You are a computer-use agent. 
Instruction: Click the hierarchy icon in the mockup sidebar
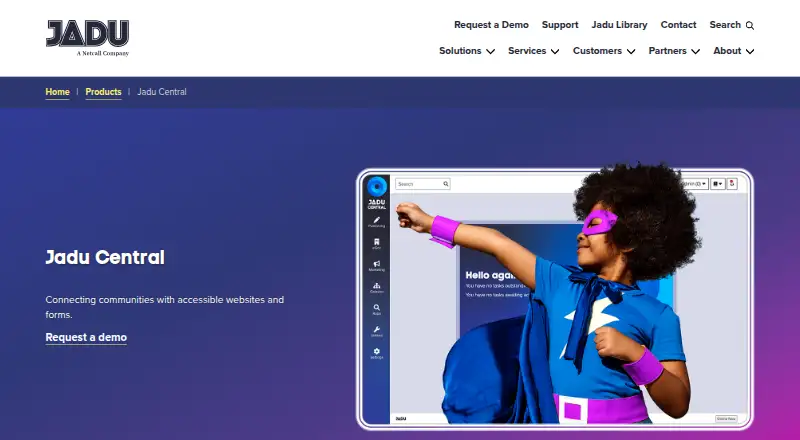[377, 287]
